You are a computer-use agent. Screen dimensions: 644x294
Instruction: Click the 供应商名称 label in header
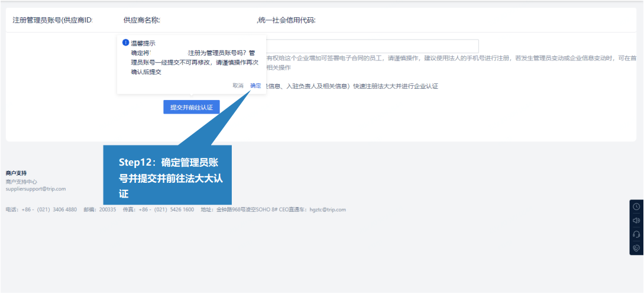click(142, 20)
